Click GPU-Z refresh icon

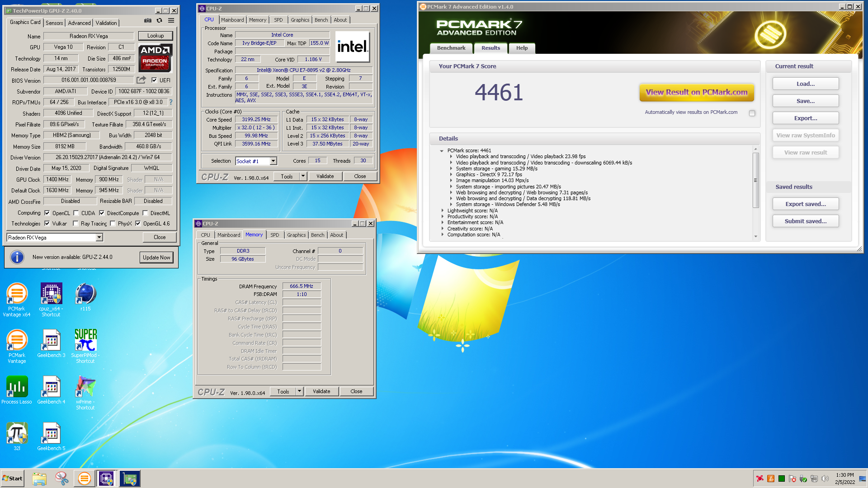[x=160, y=21]
